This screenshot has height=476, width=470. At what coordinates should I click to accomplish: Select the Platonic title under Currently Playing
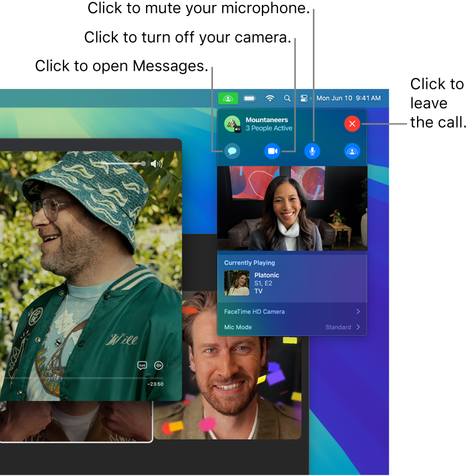point(266,275)
